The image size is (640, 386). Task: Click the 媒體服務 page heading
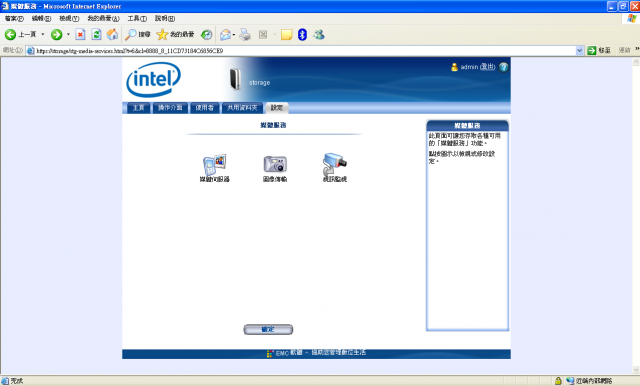273,125
